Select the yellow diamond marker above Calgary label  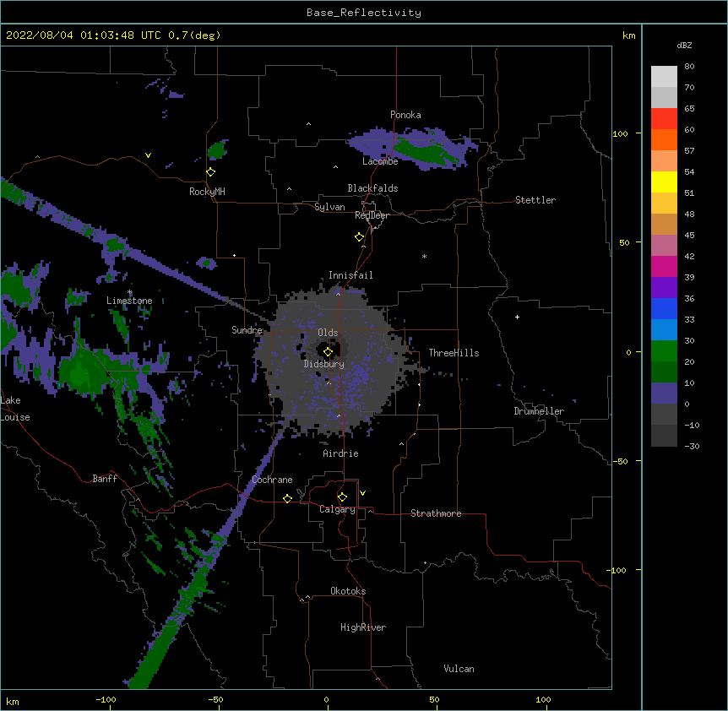342,497
